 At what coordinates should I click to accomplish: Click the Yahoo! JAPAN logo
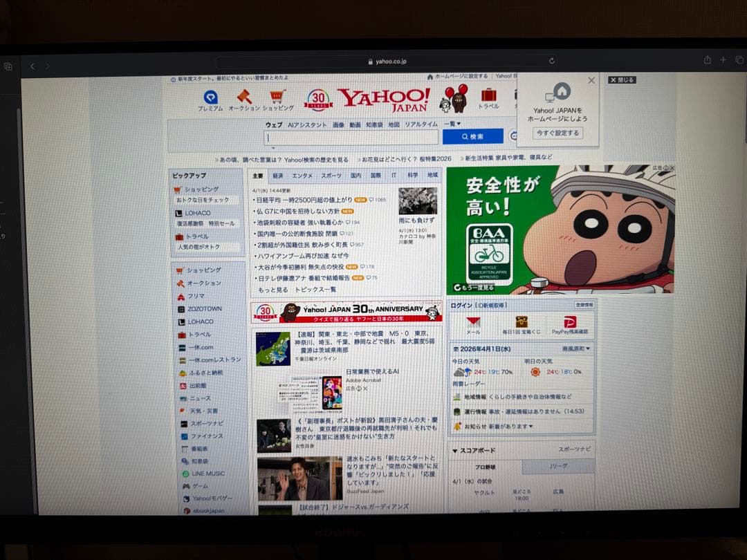click(x=385, y=100)
